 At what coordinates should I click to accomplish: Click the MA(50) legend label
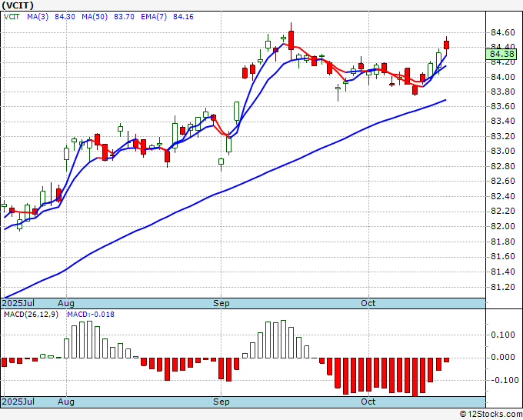coord(95,17)
